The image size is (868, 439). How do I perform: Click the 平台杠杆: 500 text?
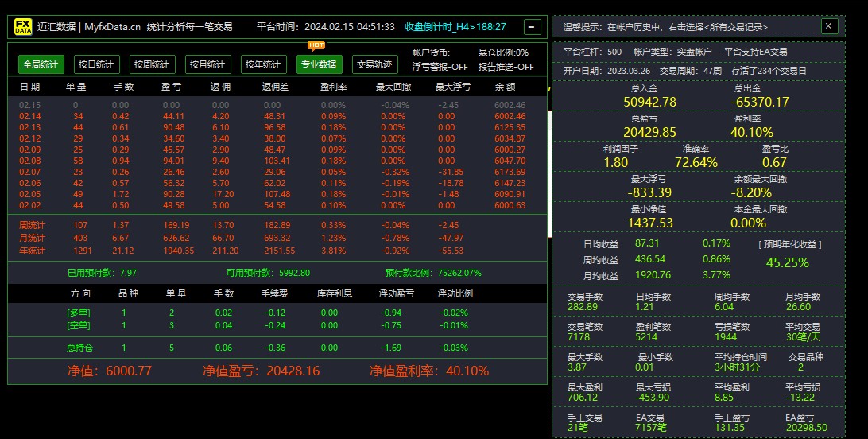tap(592, 52)
